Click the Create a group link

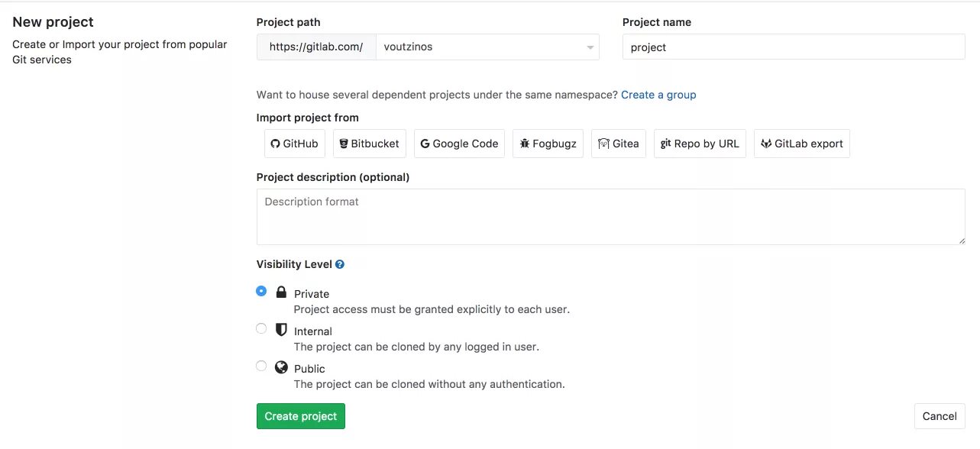(x=658, y=95)
